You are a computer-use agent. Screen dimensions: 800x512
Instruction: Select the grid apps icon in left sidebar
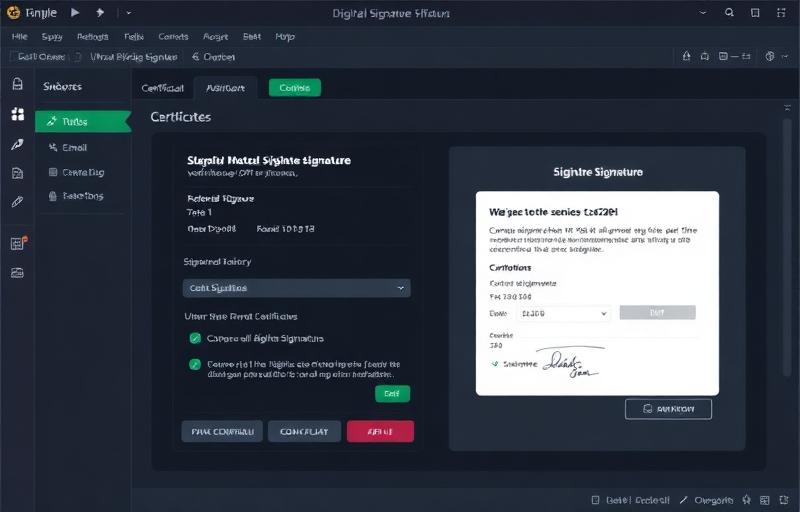[x=18, y=114]
